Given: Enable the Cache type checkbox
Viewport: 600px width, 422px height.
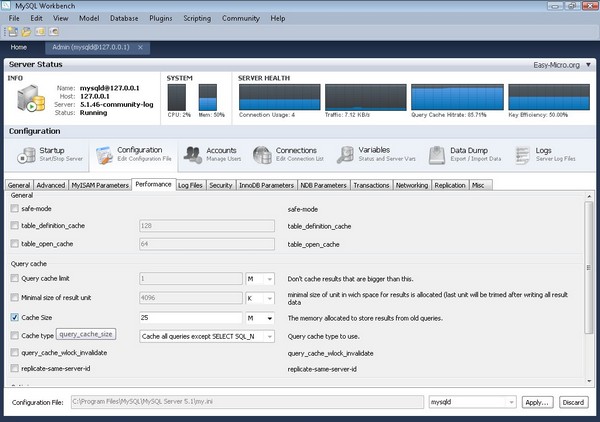Looking at the screenshot, I should (x=15, y=336).
